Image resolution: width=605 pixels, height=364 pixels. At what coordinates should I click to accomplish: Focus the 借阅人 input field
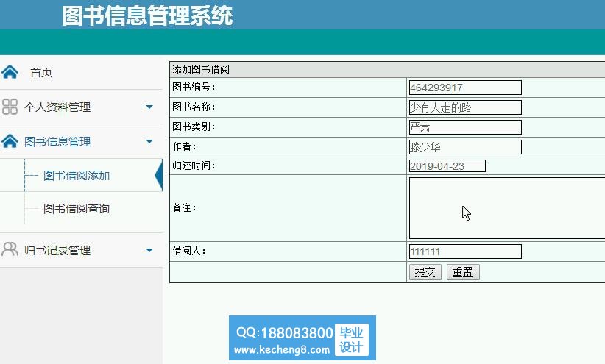coord(465,251)
